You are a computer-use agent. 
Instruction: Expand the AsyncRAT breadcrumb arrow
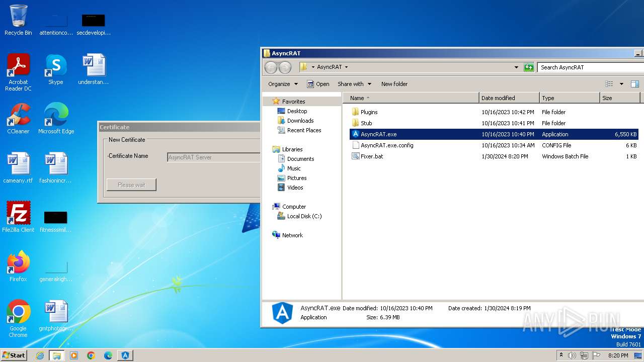(346, 67)
